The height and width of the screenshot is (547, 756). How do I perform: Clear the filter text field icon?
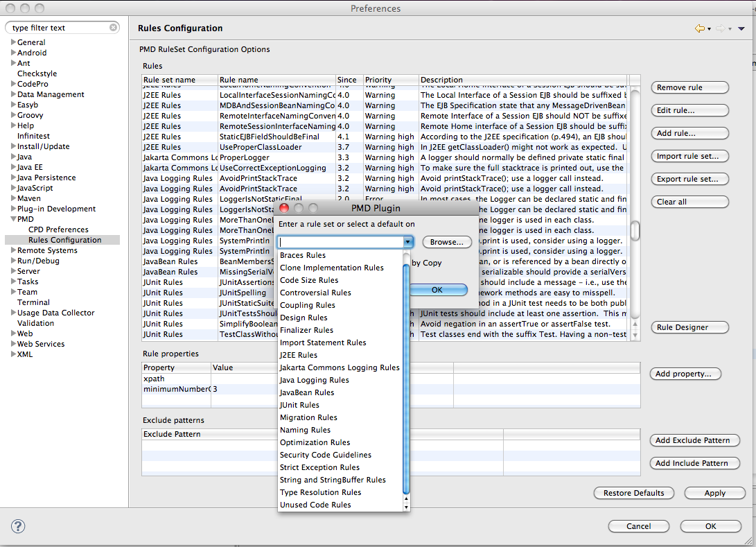114,28
